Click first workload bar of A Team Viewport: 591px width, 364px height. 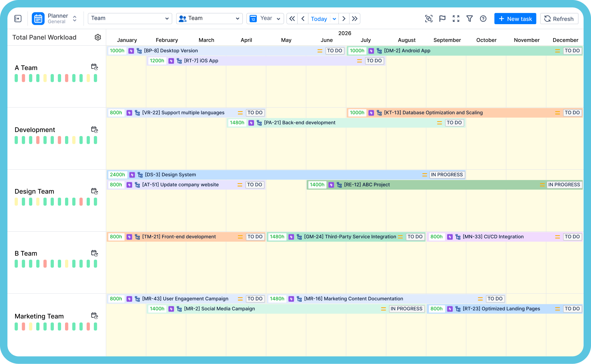[16, 78]
